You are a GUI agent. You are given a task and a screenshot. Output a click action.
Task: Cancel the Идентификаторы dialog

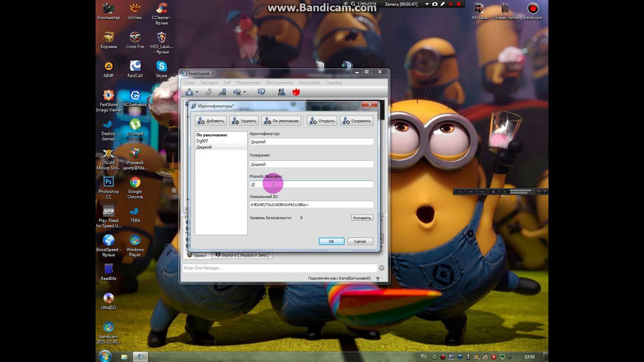(360, 241)
